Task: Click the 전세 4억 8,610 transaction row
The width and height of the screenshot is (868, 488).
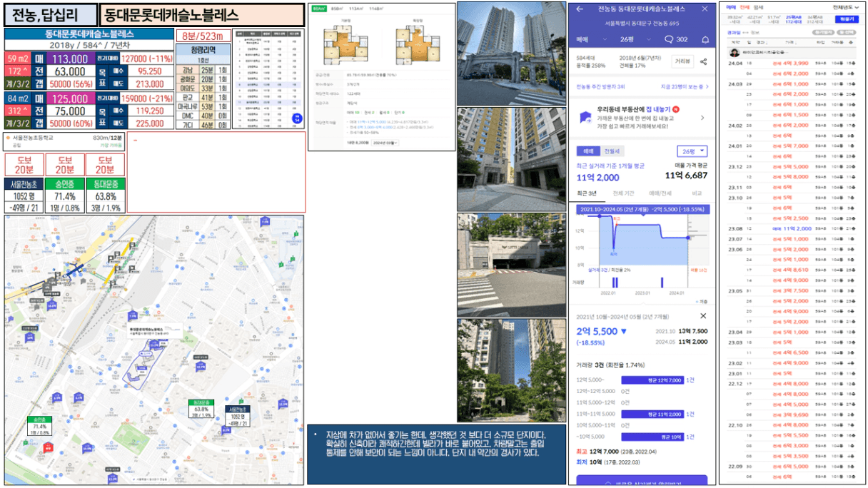Action: 793,270
